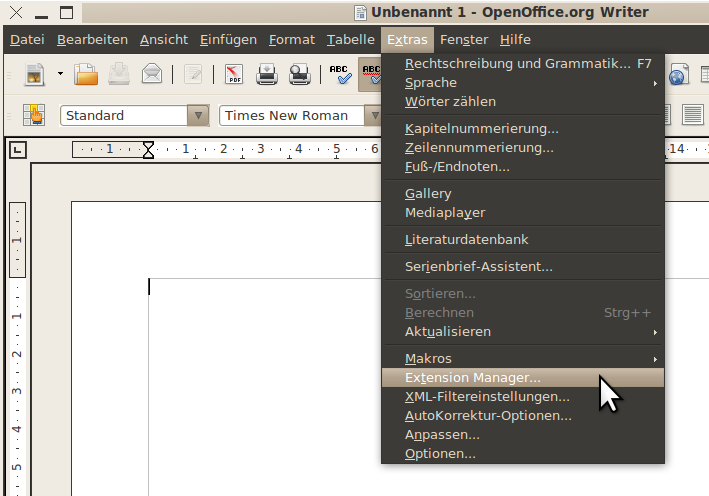
Task: Toggle the ruler tab stop type box
Action: [18, 150]
